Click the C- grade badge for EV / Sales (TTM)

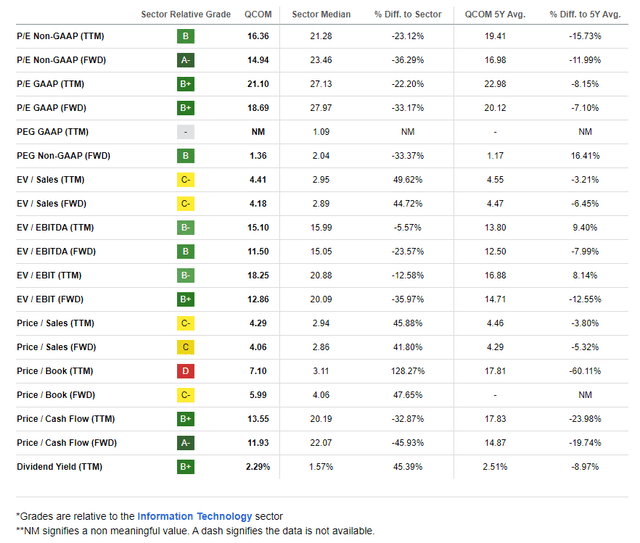pyautogui.click(x=186, y=180)
